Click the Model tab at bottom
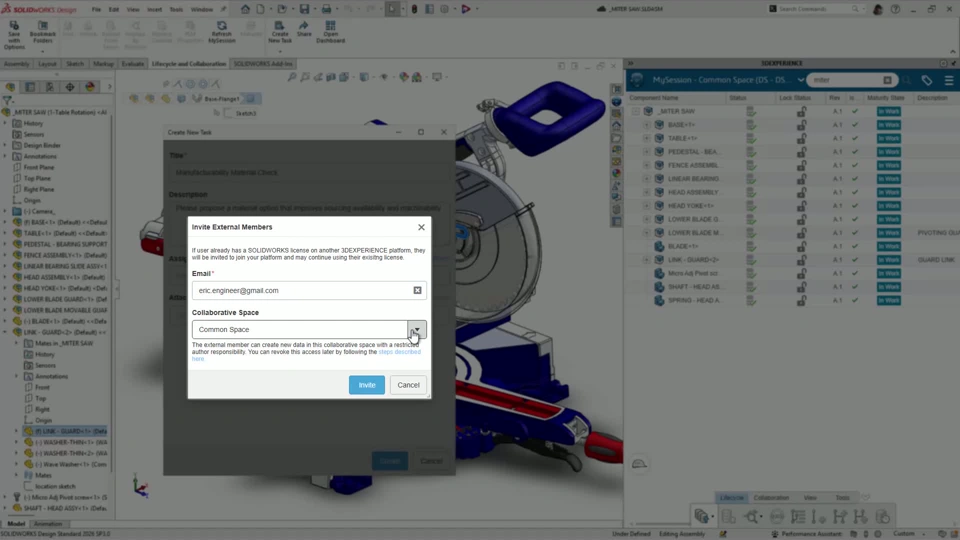The width and height of the screenshot is (960, 540). pyautogui.click(x=16, y=524)
